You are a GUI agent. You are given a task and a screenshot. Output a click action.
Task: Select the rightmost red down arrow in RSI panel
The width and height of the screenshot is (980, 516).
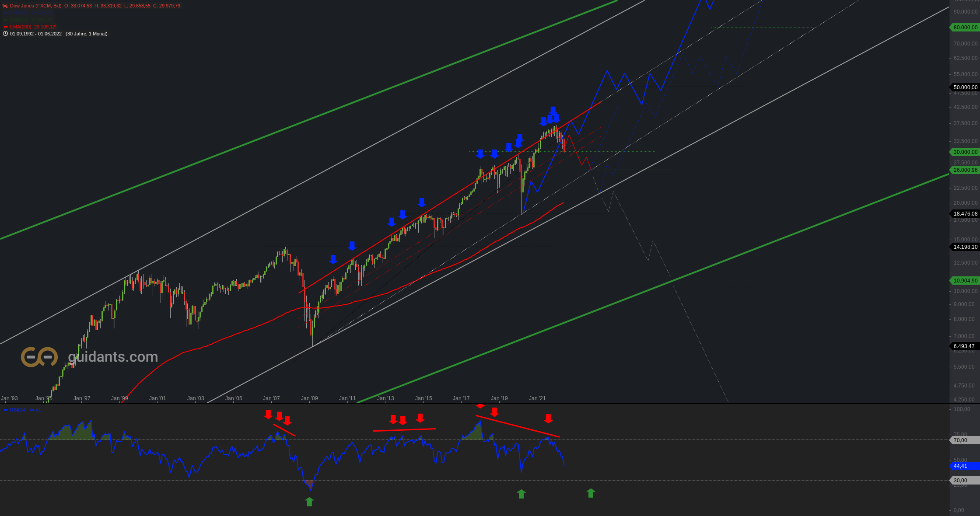click(x=548, y=418)
